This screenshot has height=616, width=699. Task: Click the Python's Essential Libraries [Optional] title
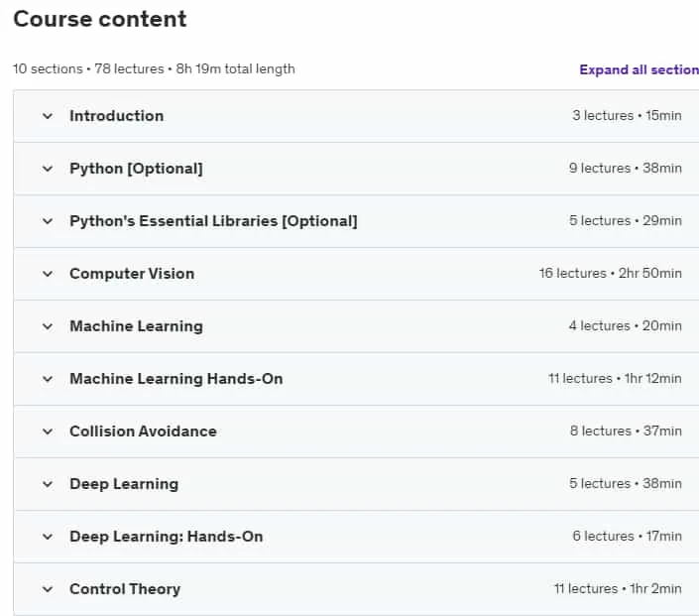pyautogui.click(x=213, y=221)
